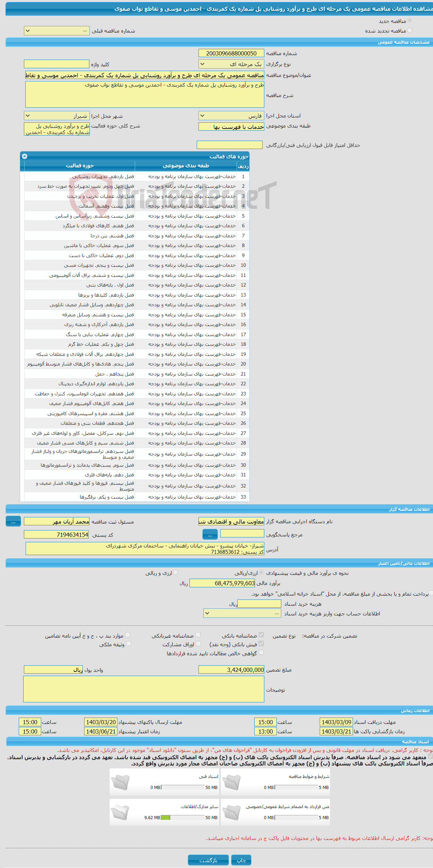Choose the ارزی و ریالی radio option
This screenshot has height=868, width=433.
tap(176, 573)
